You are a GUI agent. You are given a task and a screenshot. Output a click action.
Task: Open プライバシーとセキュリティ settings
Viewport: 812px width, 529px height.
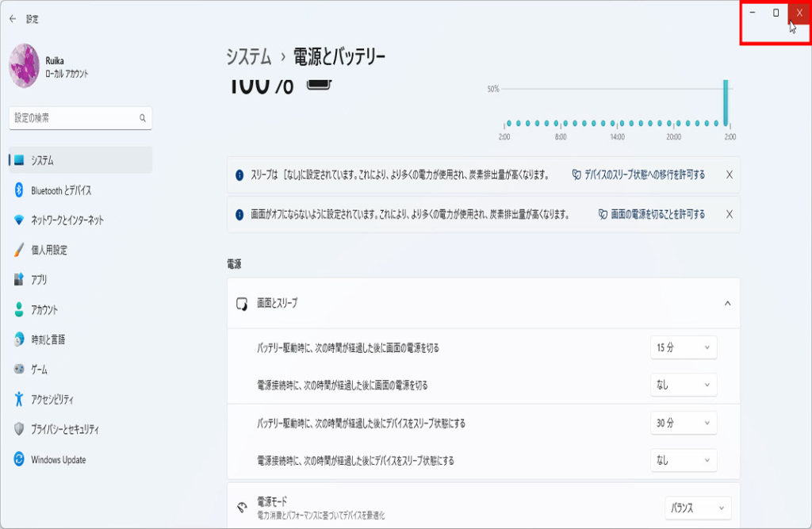click(65, 430)
